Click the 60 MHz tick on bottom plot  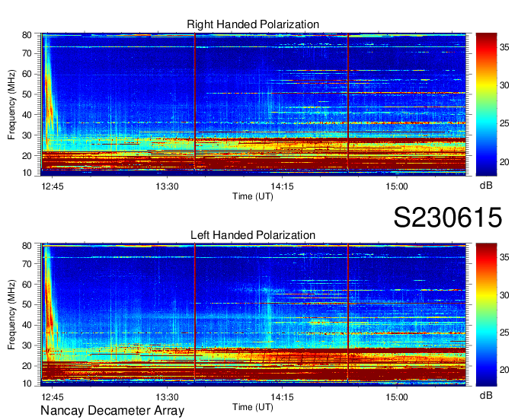(27, 285)
